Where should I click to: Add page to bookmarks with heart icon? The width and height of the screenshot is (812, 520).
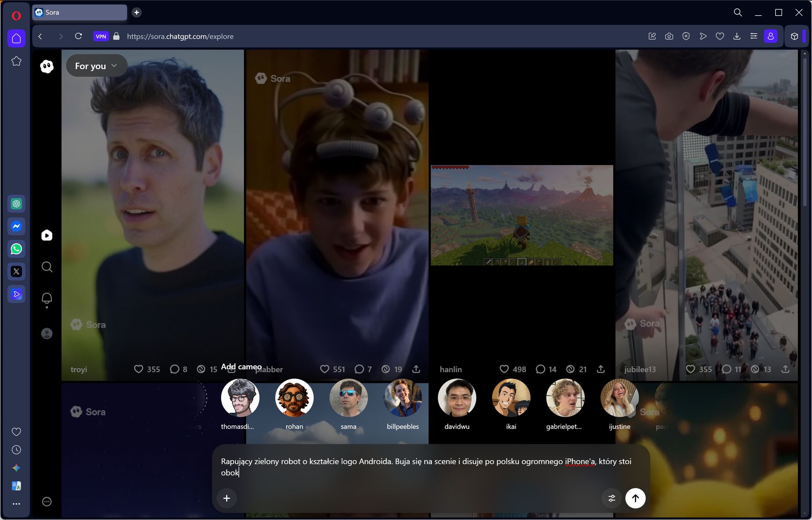(720, 36)
